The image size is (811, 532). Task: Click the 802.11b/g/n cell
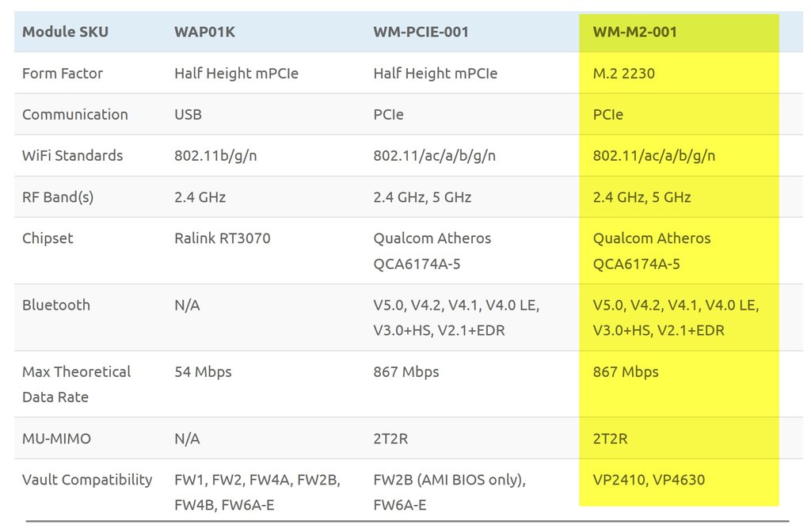[x=215, y=156]
